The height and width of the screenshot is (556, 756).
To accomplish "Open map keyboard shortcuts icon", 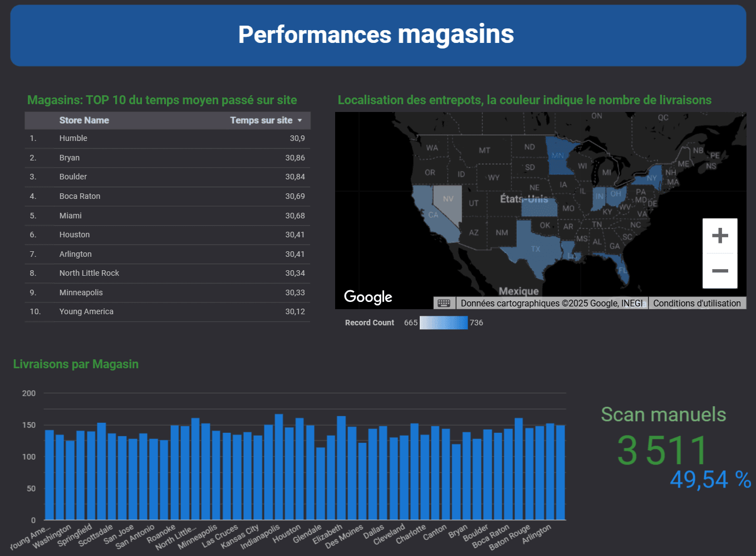I will click(444, 303).
